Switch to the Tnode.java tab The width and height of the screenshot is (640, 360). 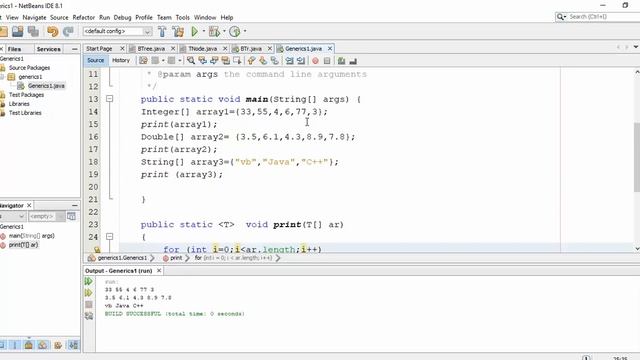click(x=202, y=49)
